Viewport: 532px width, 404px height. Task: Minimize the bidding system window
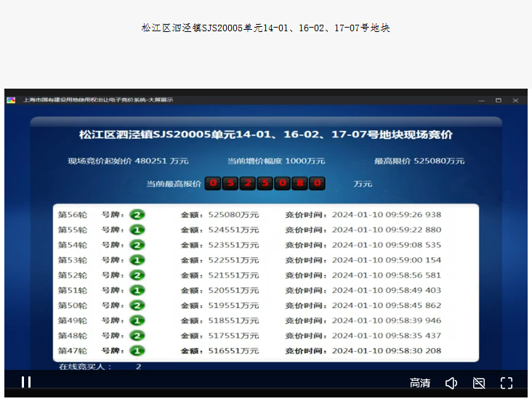[480, 100]
